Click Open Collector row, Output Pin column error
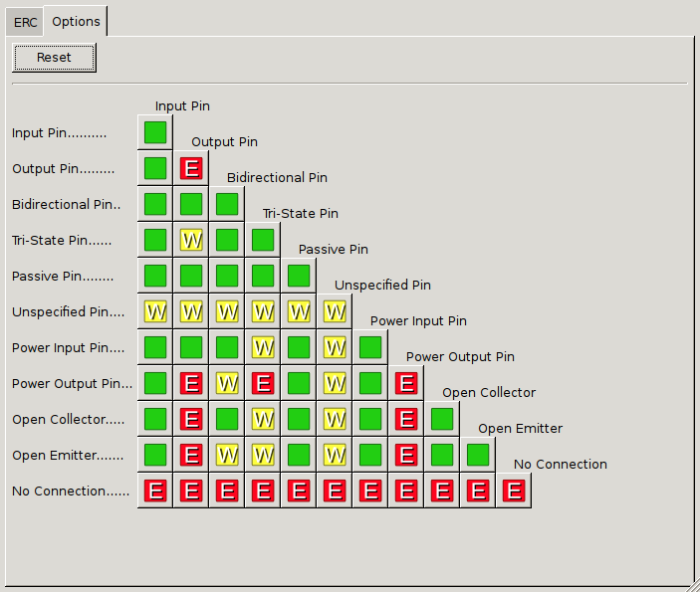The image size is (700, 592). (x=191, y=419)
